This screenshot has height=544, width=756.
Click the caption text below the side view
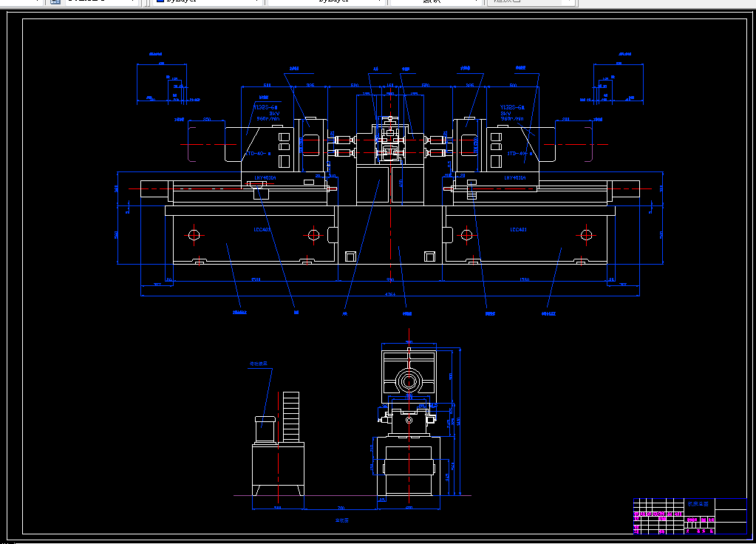tap(342, 521)
